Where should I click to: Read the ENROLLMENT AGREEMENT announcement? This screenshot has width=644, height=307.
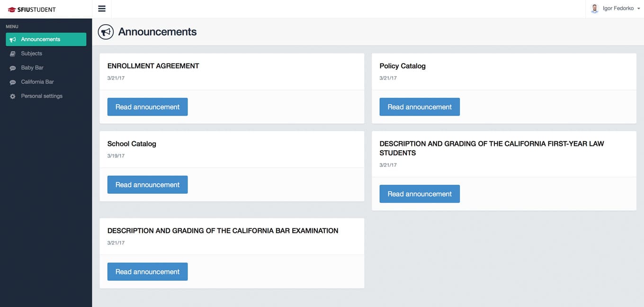(x=147, y=107)
